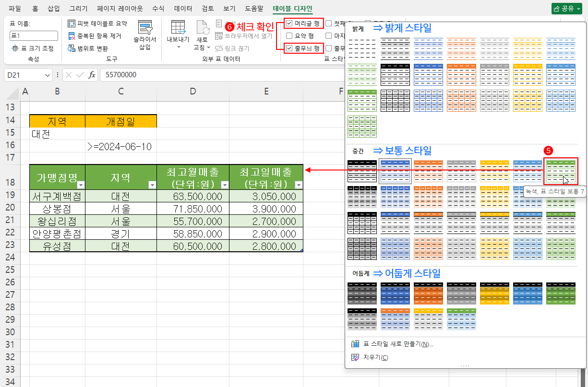Select cell containing 서구계백점
Image resolution: width=588 pixels, height=387 pixels.
point(57,196)
